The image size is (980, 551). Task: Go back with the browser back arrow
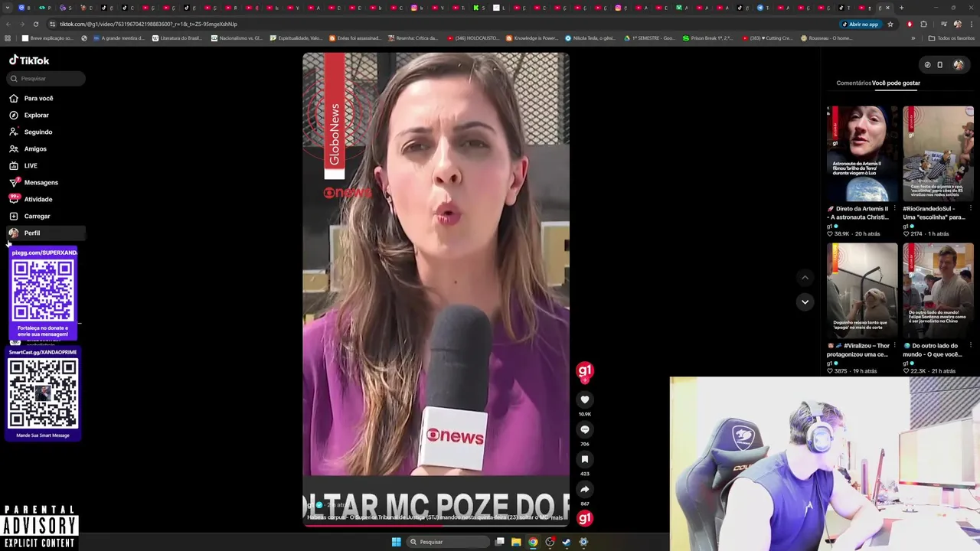point(8,24)
